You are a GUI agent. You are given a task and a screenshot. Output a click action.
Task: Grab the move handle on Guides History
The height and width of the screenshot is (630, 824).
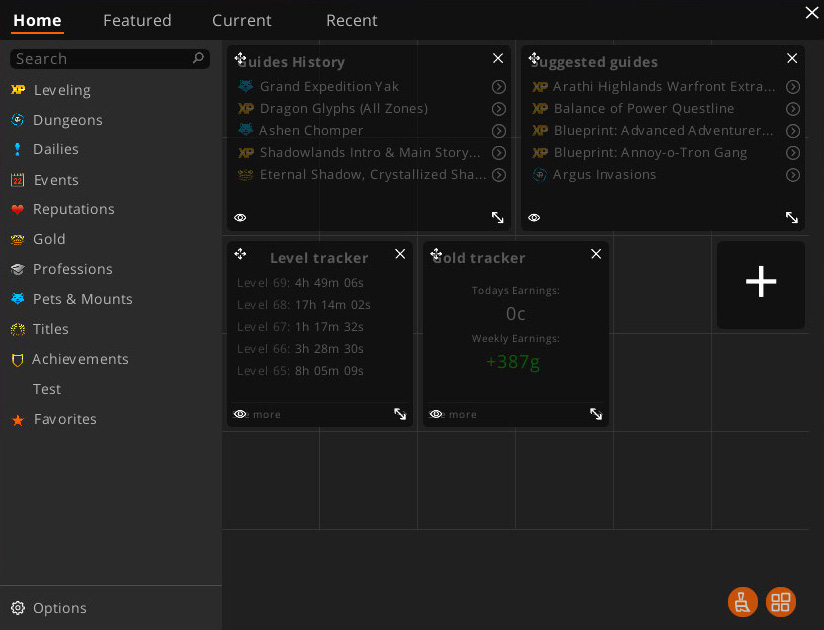coord(240,58)
